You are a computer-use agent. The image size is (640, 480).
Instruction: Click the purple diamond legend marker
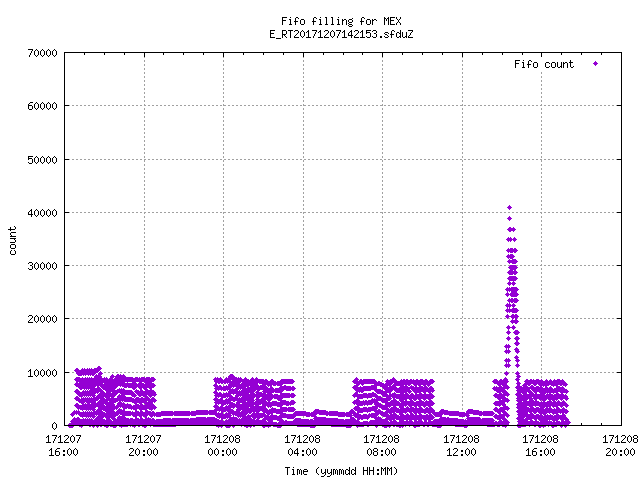(596, 64)
